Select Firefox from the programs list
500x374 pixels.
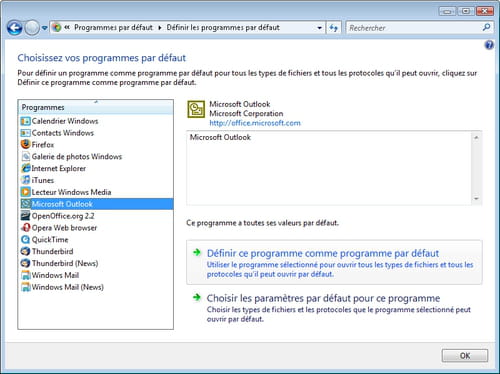96,145
